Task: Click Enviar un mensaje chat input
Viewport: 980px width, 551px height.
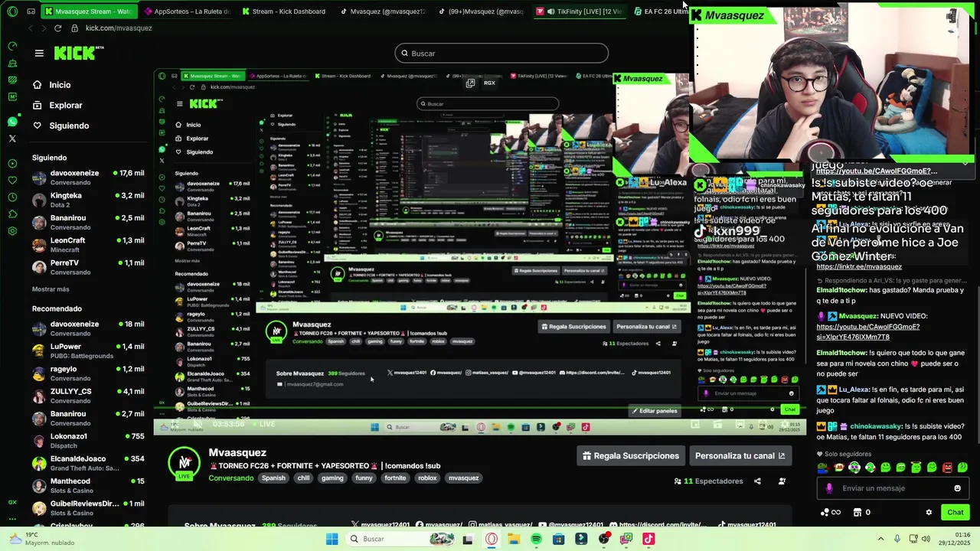Action: click(892, 488)
